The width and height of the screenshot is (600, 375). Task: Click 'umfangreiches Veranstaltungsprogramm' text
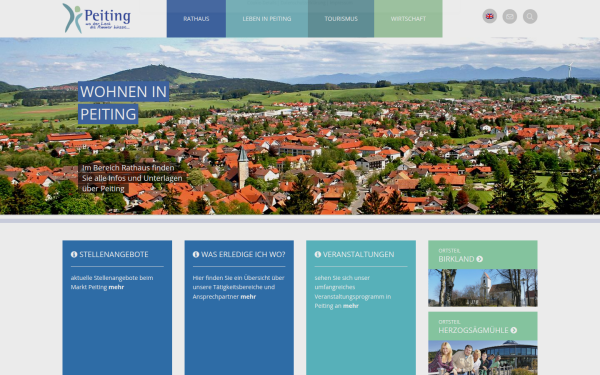click(x=352, y=292)
